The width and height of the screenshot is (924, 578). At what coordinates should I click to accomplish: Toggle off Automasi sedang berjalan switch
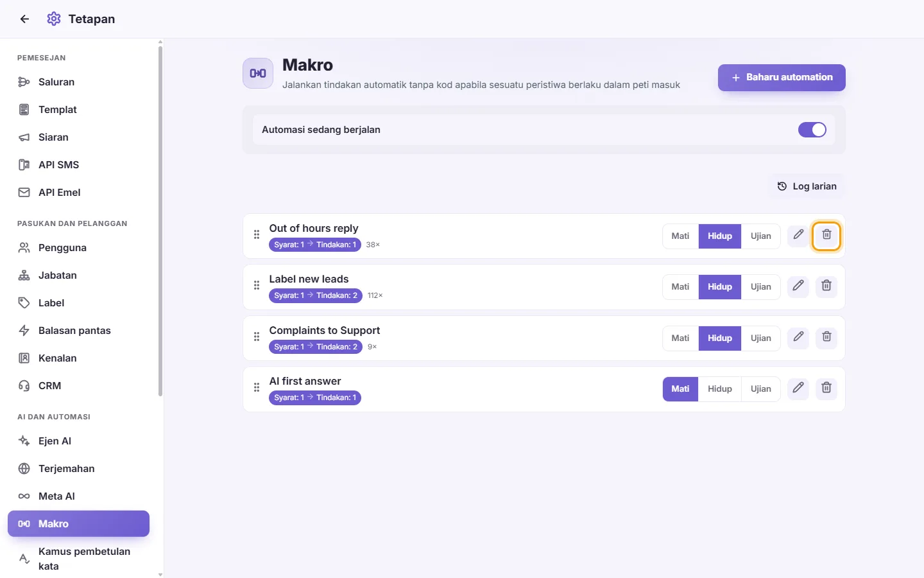tap(812, 130)
